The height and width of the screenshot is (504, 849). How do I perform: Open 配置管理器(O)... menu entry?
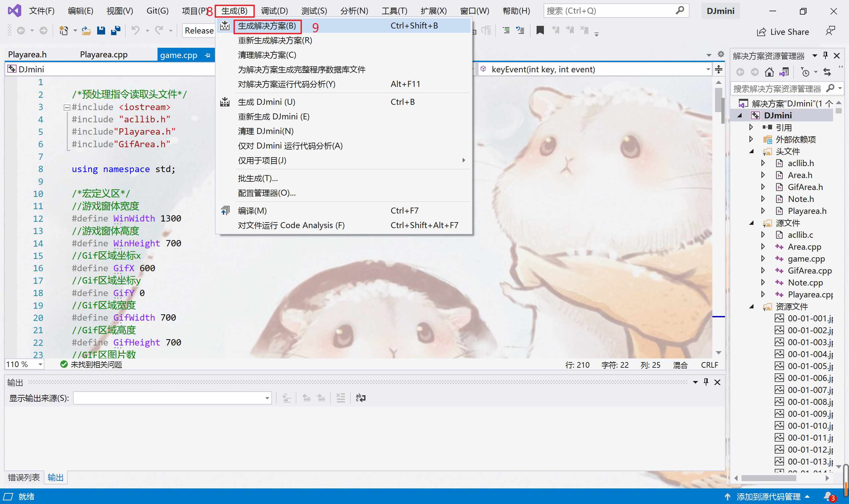344,193
